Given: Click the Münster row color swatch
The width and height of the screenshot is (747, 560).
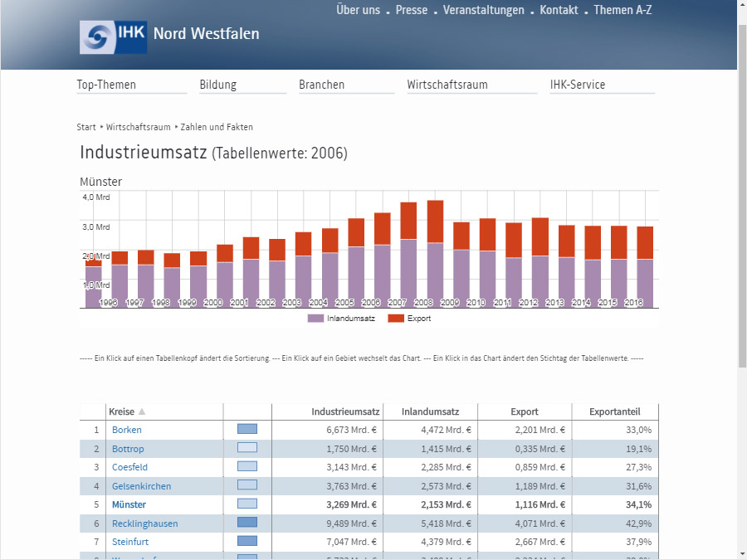Looking at the screenshot, I should (247, 504).
